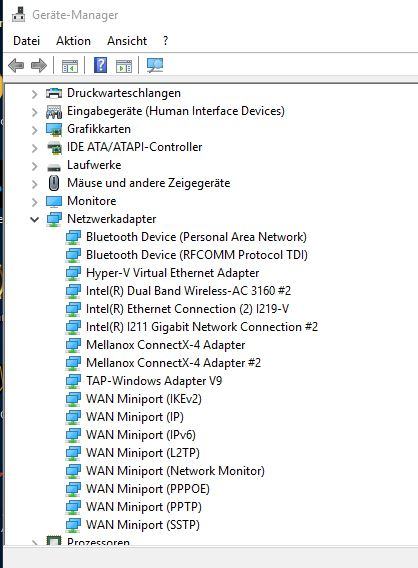This screenshot has width=418, height=568.
Task: Expand the Laufwerke category
Action: tap(34, 166)
